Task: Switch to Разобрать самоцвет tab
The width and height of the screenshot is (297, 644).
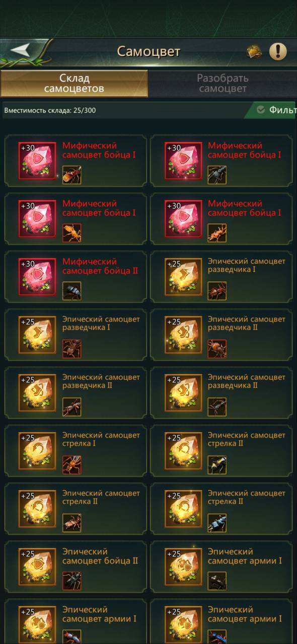Action: point(222,84)
